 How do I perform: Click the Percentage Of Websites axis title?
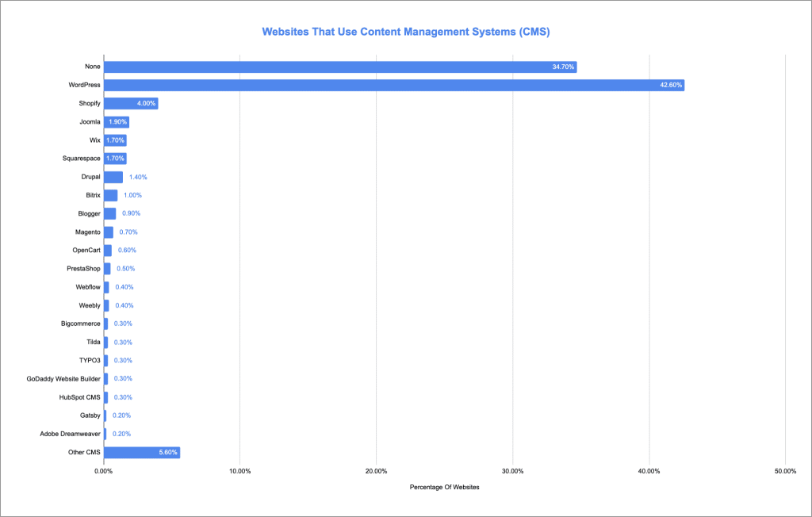(444, 488)
